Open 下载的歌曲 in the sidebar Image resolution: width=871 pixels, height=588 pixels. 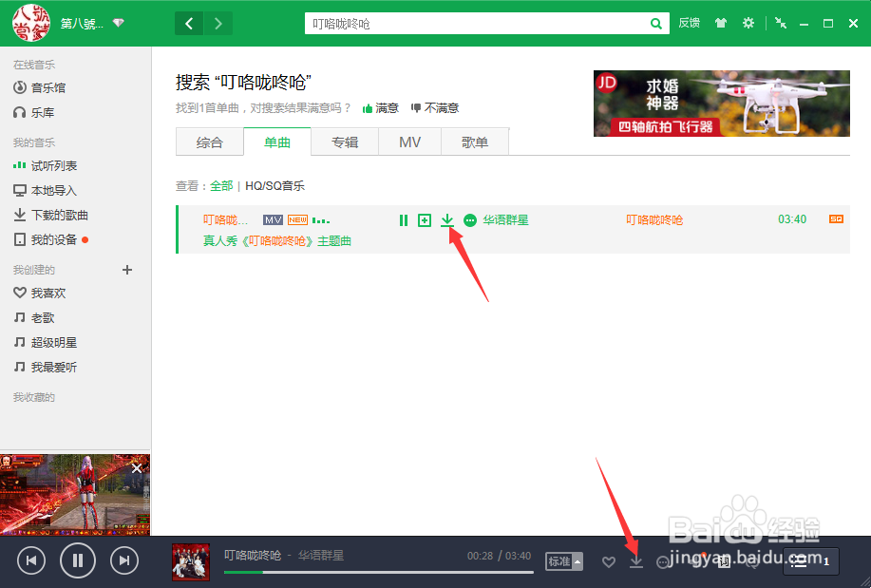pyautogui.click(x=50, y=215)
